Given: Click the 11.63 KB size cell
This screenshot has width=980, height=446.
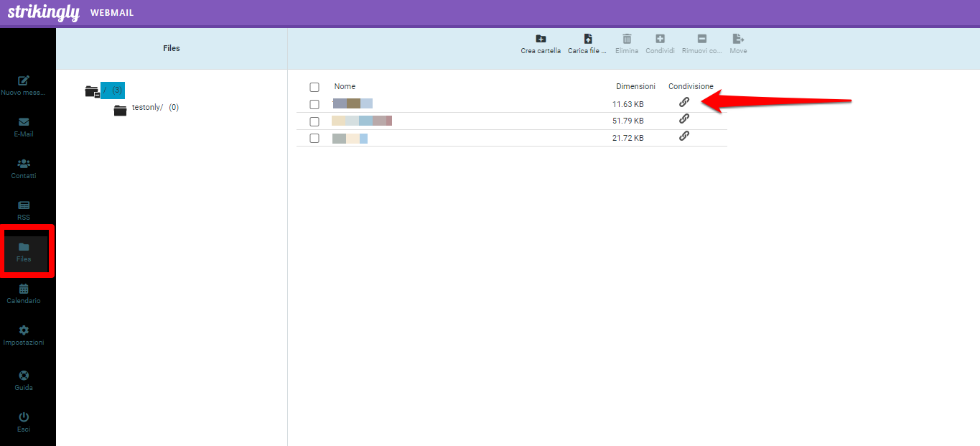Looking at the screenshot, I should click(627, 104).
